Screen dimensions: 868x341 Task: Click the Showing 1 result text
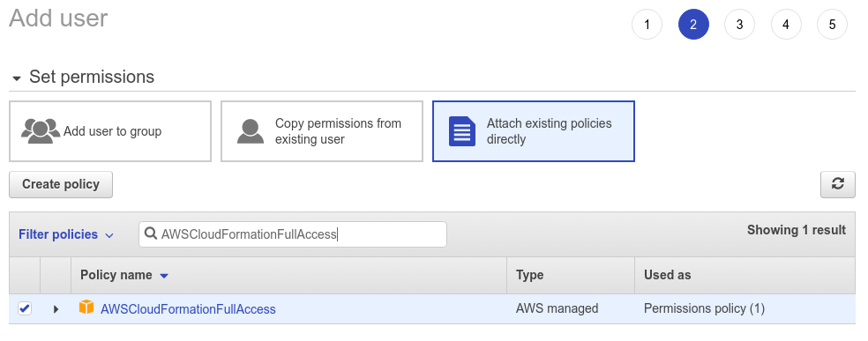(796, 230)
